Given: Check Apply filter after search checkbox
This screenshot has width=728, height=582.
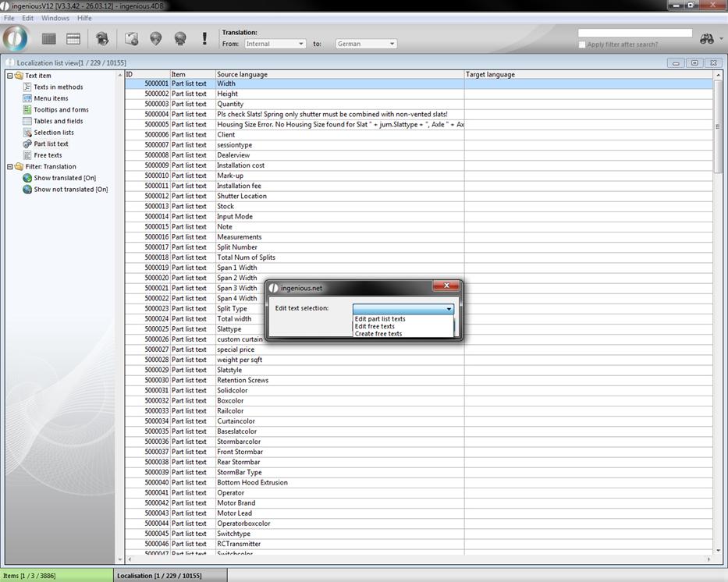Looking at the screenshot, I should click(x=583, y=44).
